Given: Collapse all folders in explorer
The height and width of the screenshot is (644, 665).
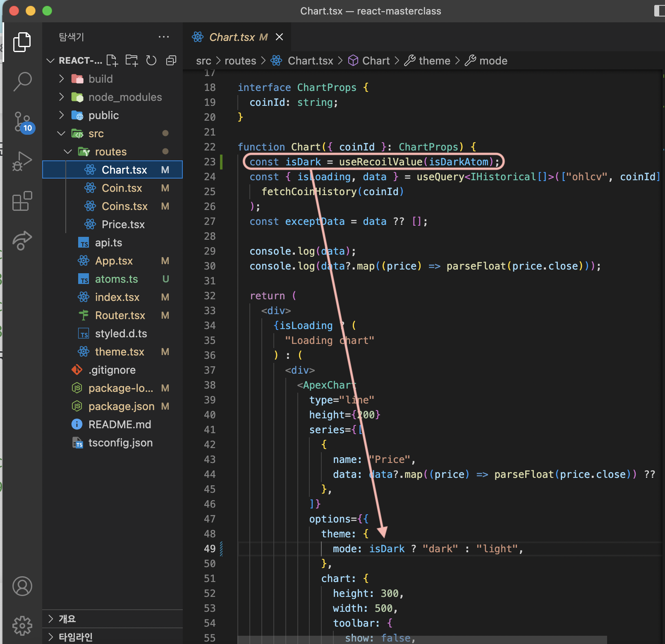Looking at the screenshot, I should (171, 61).
